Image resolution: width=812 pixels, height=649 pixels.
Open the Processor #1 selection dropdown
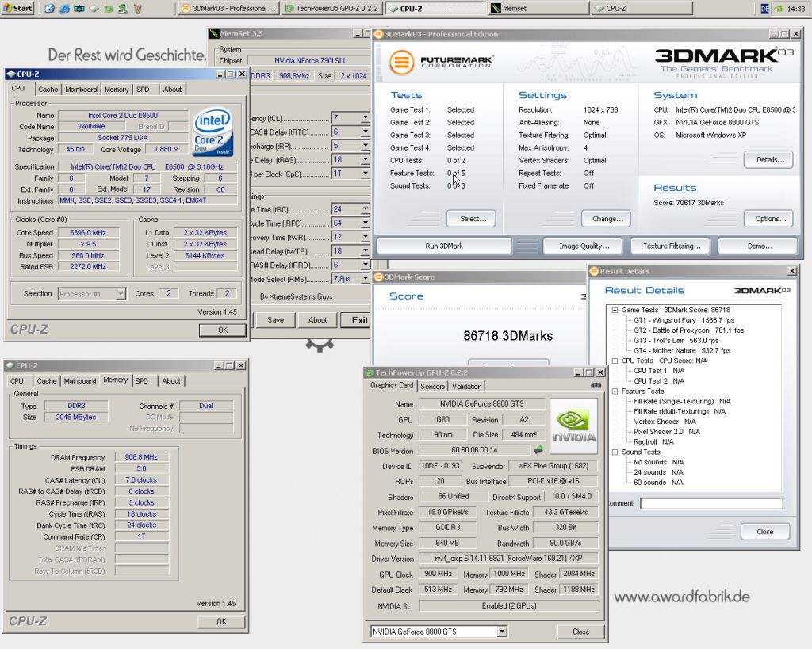pyautogui.click(x=121, y=293)
